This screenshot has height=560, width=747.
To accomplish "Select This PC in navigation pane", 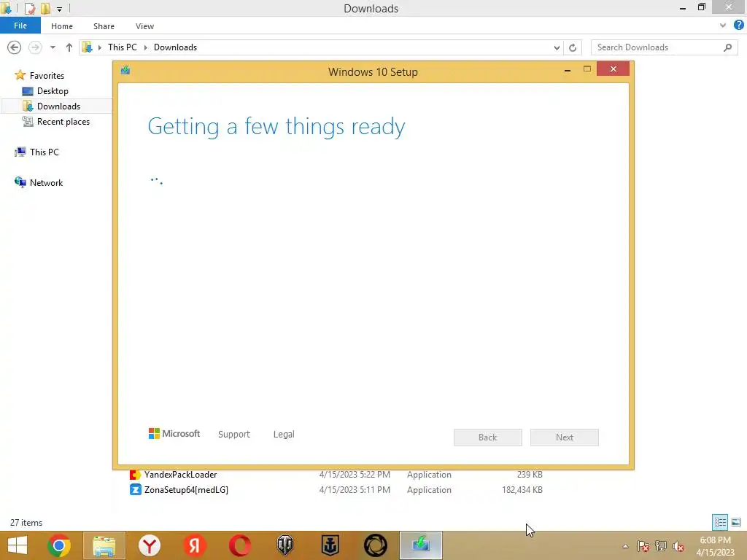I will (44, 152).
